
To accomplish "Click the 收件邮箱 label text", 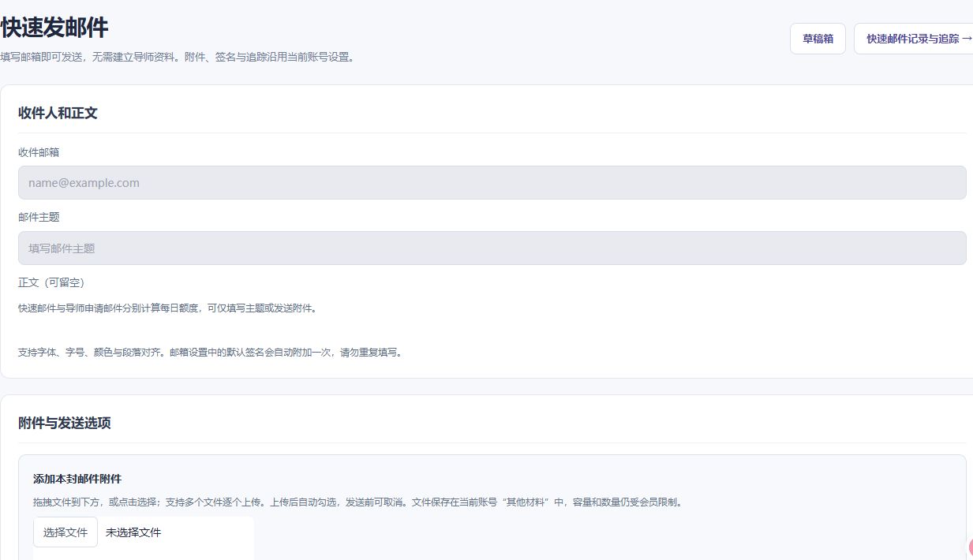I will click(x=39, y=152).
